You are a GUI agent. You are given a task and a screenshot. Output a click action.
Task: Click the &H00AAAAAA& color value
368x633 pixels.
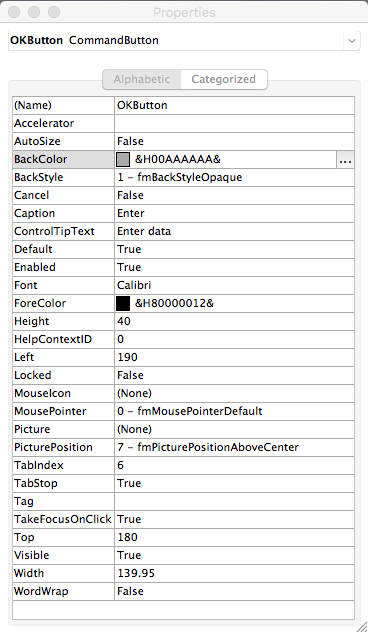(x=178, y=159)
